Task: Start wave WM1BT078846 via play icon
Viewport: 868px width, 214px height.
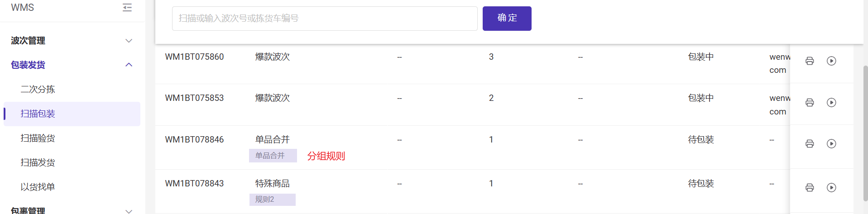Action: pos(831,144)
